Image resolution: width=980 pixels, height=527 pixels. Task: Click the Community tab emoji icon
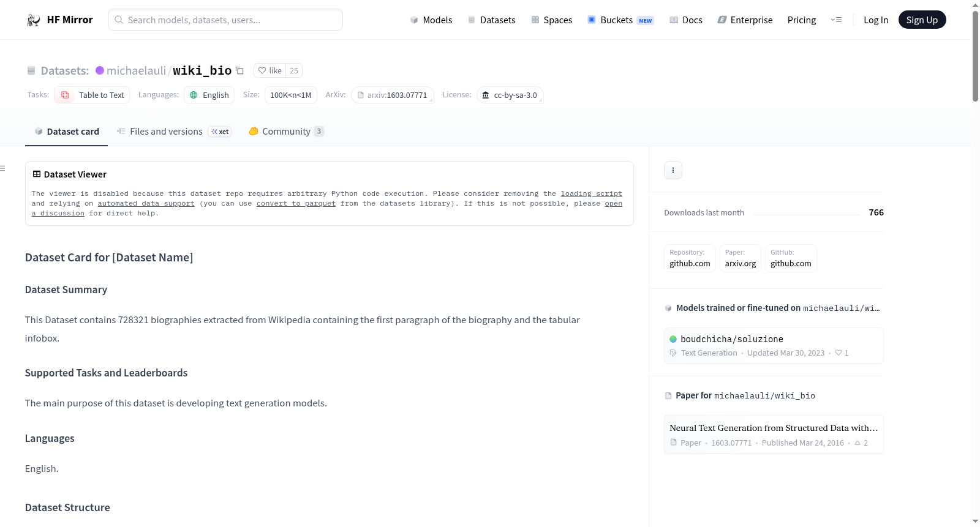coord(254,131)
